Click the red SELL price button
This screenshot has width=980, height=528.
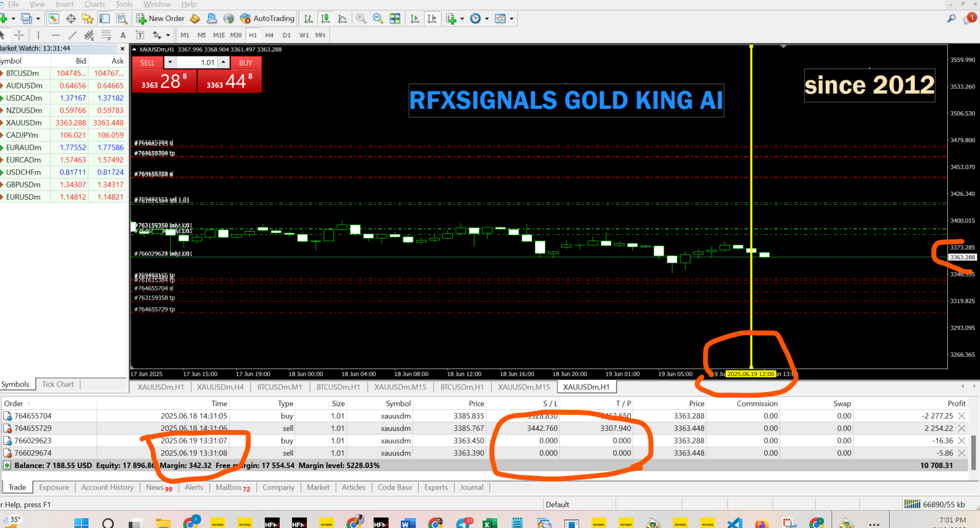click(x=164, y=81)
